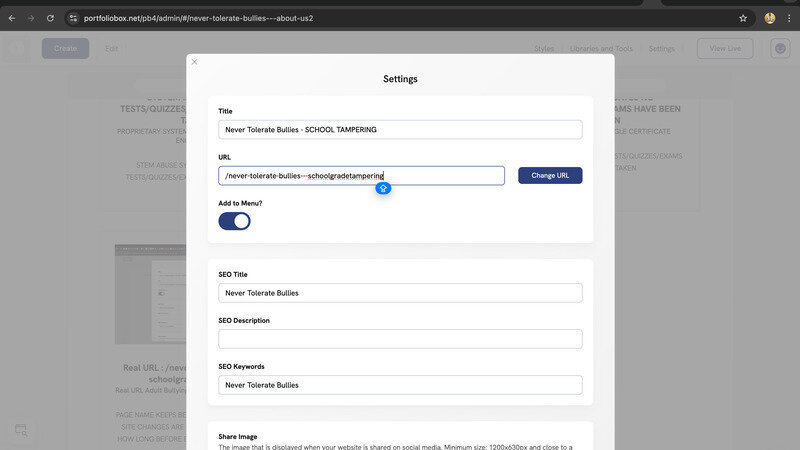The image size is (800, 450).
Task: Click the URL input field
Action: tap(361, 176)
